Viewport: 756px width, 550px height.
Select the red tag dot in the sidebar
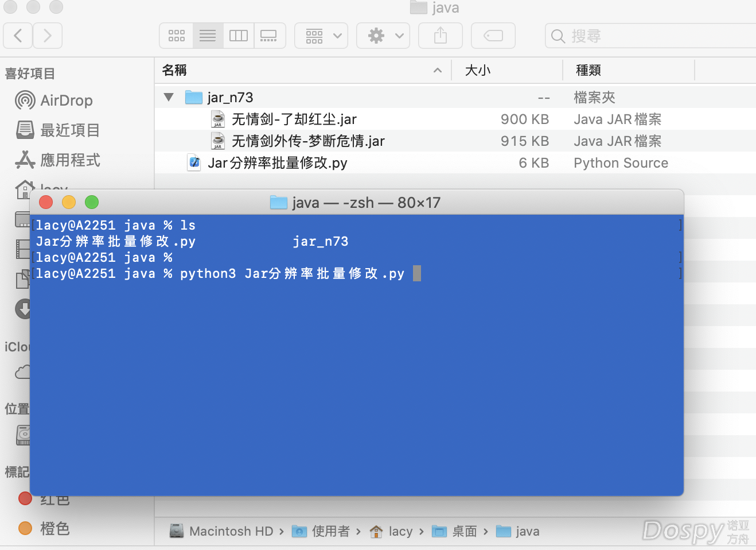[x=25, y=498]
